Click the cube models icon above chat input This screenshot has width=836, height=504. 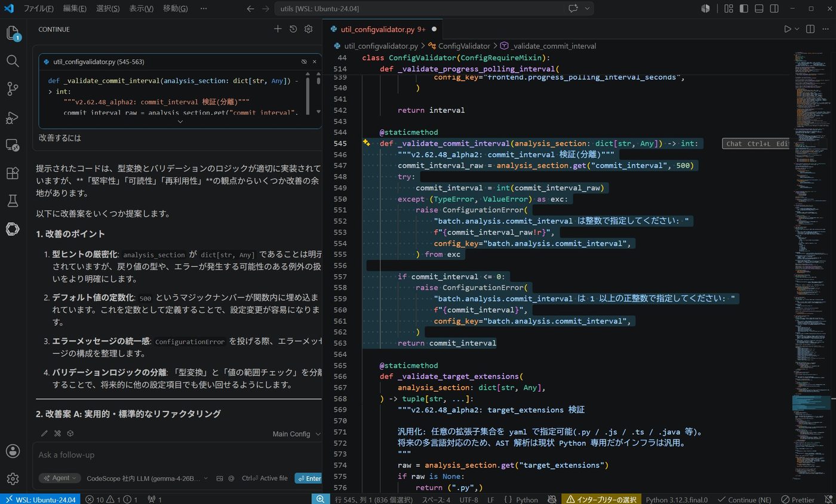coord(70,434)
